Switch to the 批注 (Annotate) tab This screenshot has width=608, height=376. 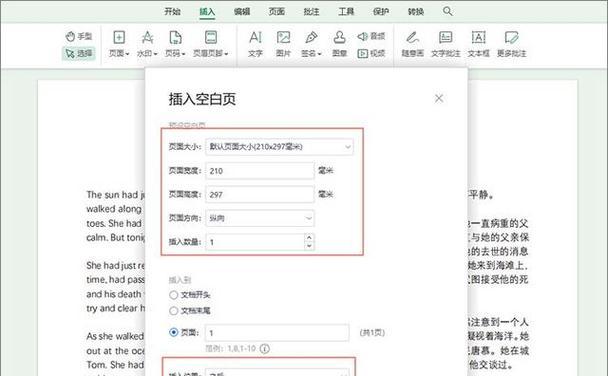point(311,12)
